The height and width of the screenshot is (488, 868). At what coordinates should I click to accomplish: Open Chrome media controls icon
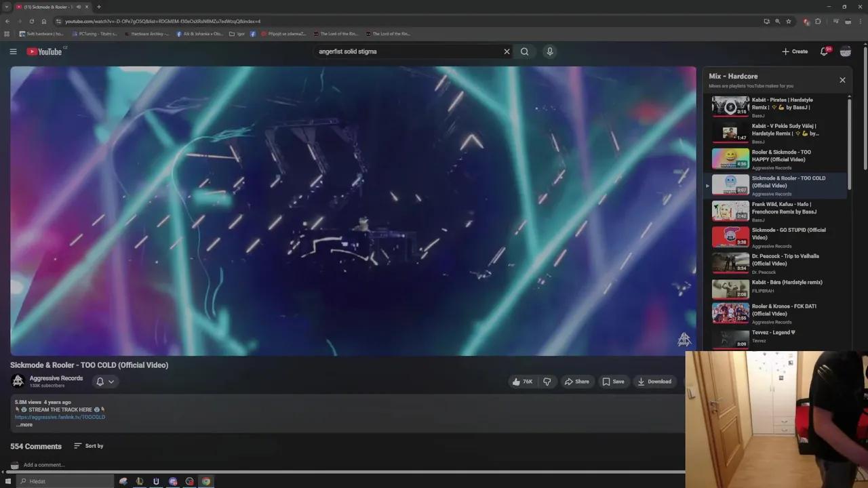tap(835, 21)
